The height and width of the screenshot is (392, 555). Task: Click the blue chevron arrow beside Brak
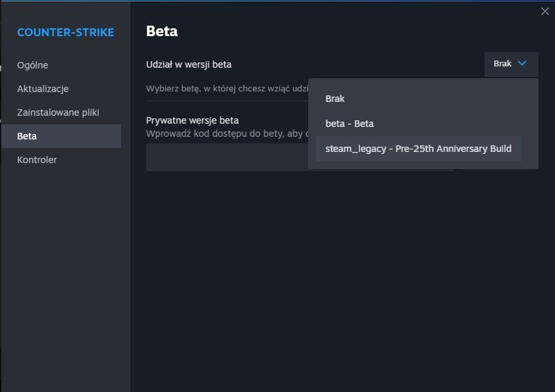click(522, 64)
